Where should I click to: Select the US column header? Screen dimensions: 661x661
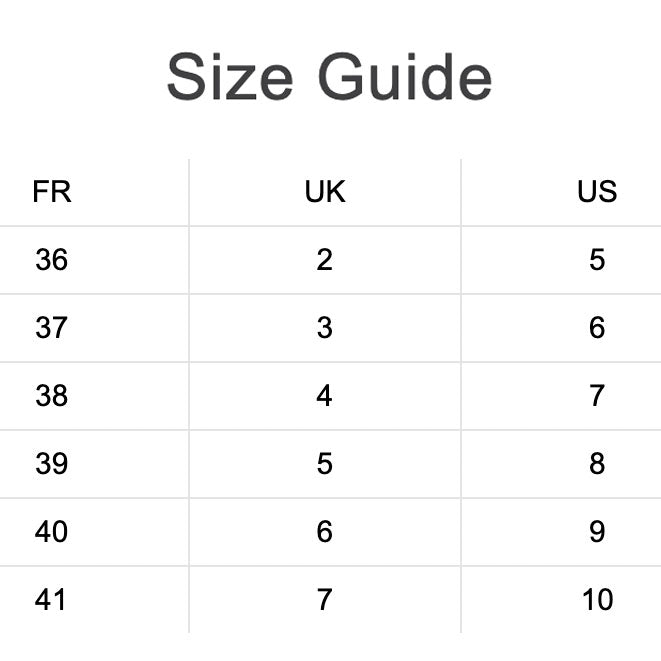(597, 191)
